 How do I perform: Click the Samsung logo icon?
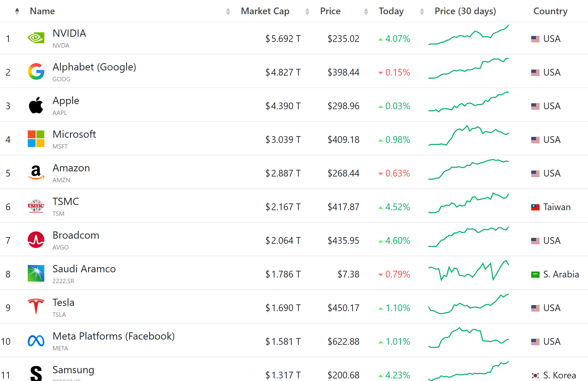coord(36,373)
